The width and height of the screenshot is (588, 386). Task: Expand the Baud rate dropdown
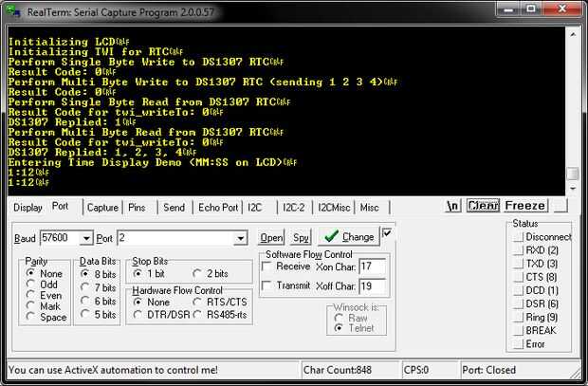86,238
